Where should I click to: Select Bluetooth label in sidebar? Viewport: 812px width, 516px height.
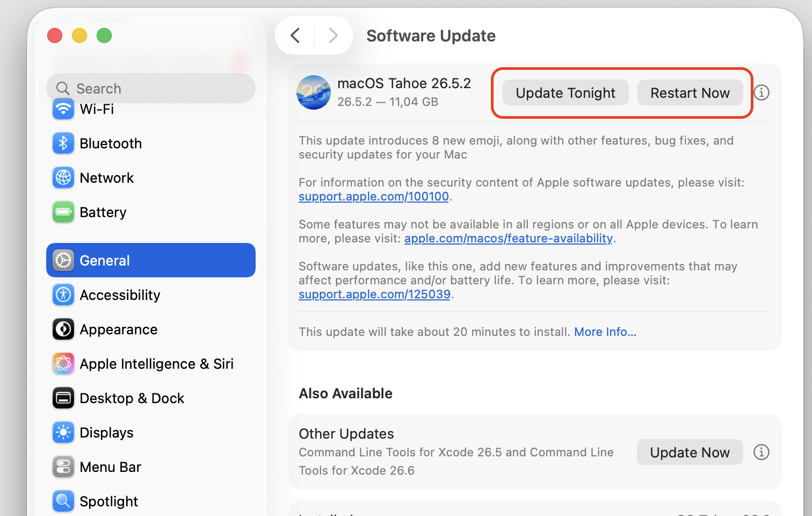[111, 144]
